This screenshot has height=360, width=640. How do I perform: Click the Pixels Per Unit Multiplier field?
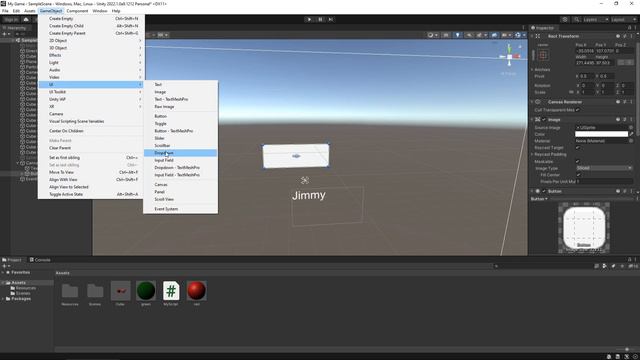(x=604, y=181)
